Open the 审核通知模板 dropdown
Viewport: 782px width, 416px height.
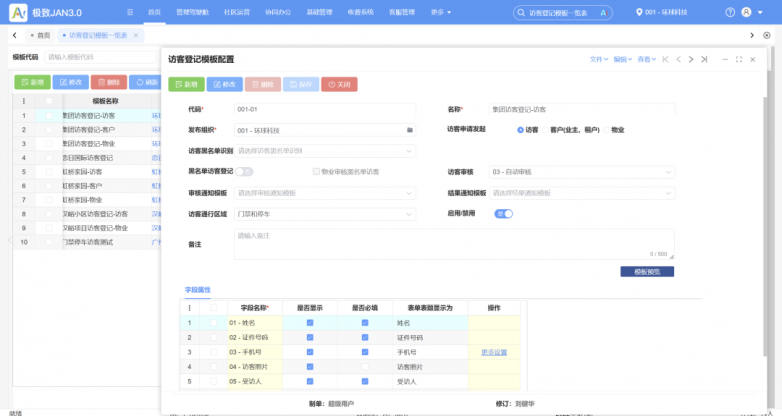323,193
